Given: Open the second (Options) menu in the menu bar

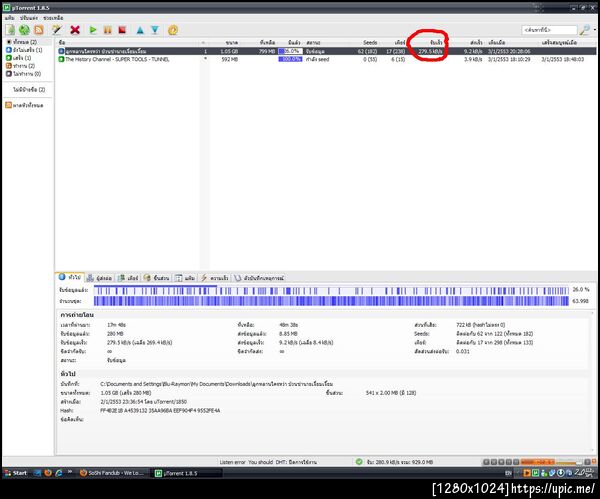Looking at the screenshot, I should click(29, 18).
